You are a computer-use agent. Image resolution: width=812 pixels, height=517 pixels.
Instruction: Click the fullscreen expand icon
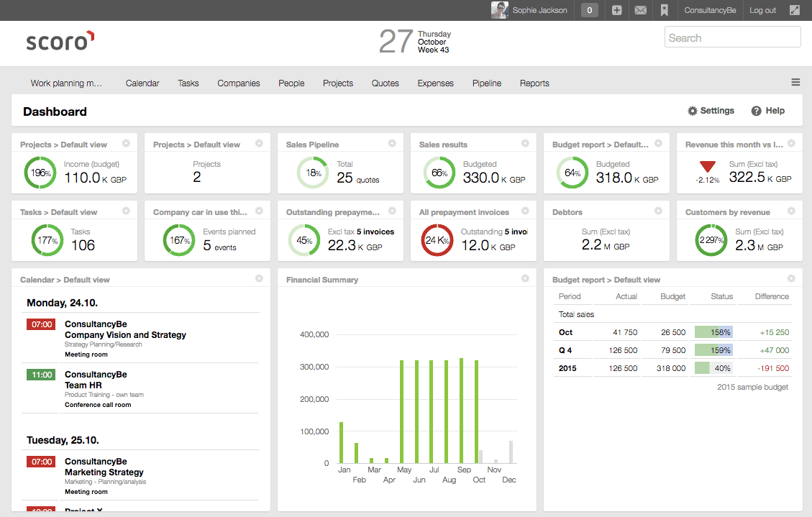tap(795, 10)
